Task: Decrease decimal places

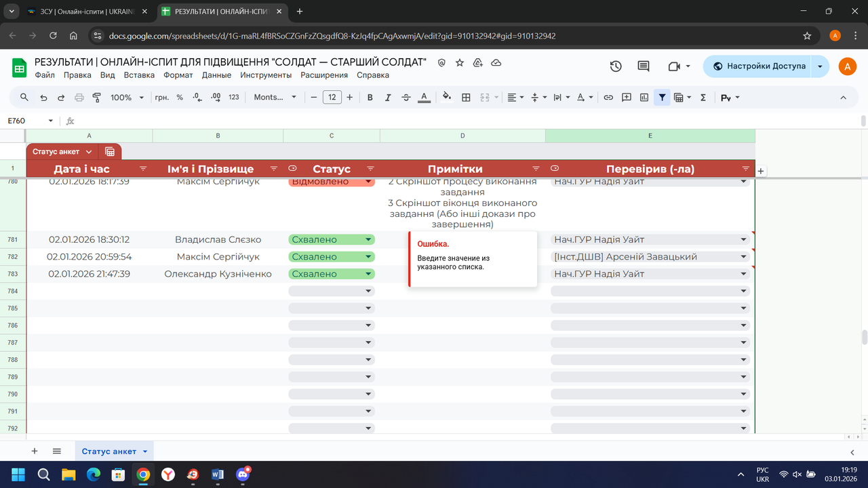Action: 197,98
